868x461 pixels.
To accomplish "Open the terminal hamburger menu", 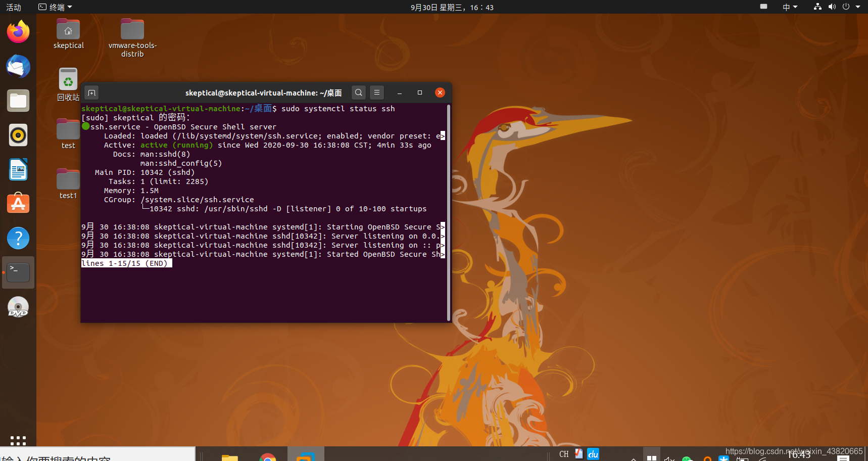I will click(377, 93).
